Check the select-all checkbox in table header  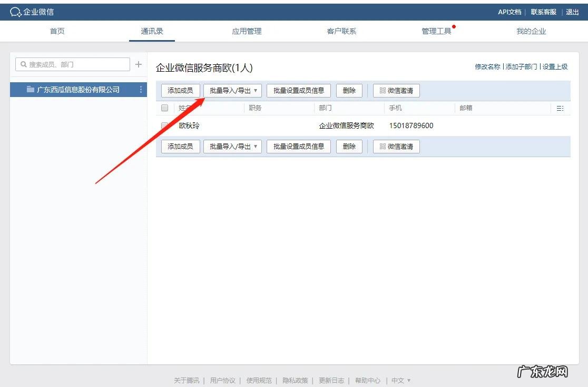(x=164, y=108)
